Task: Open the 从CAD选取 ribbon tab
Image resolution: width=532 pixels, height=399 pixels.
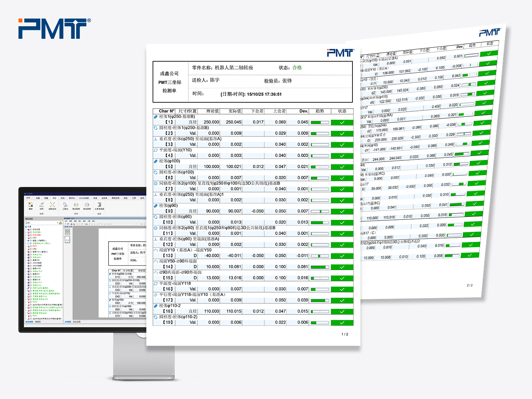Action: pos(83,198)
